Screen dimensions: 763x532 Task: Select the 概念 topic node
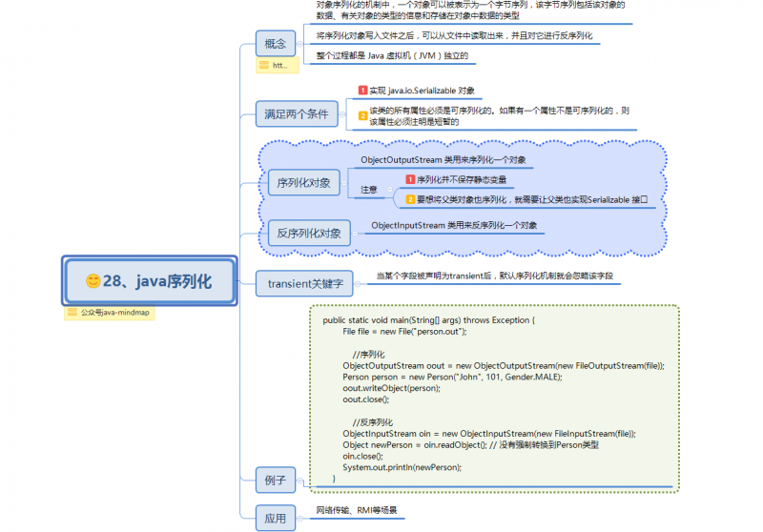277,44
